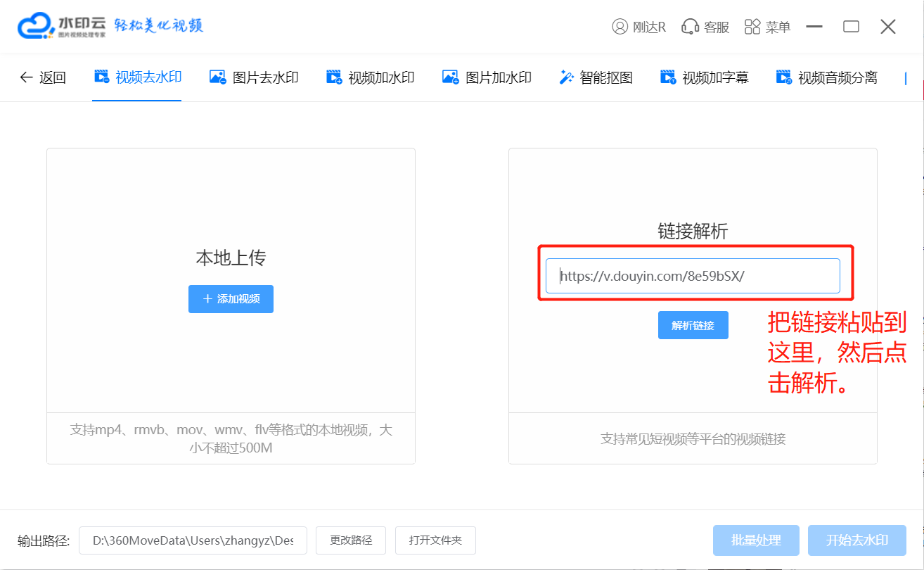Minimize the 水印云 window
This screenshot has width=924, height=570.
pos(814,27)
